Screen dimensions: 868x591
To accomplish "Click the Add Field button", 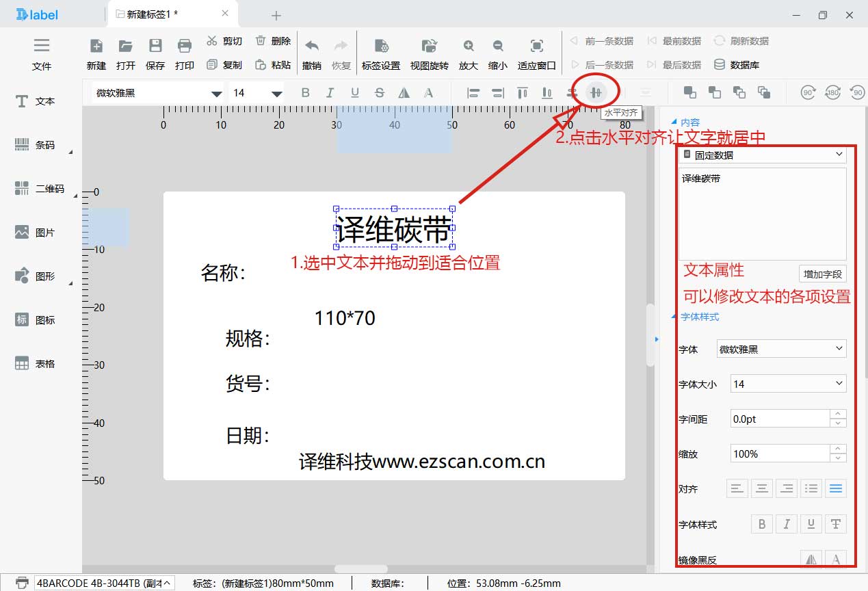I will point(823,274).
